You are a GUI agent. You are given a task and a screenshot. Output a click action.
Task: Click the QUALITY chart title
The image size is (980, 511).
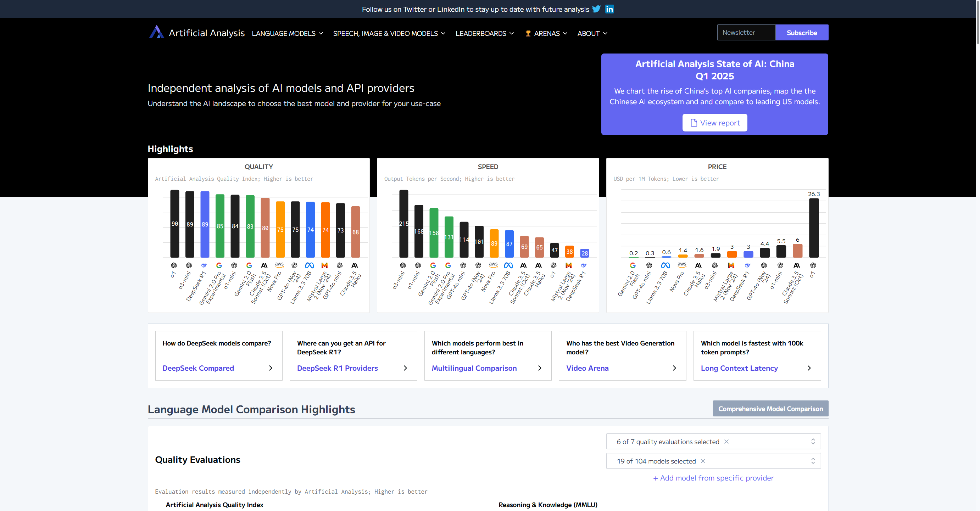[x=259, y=167]
